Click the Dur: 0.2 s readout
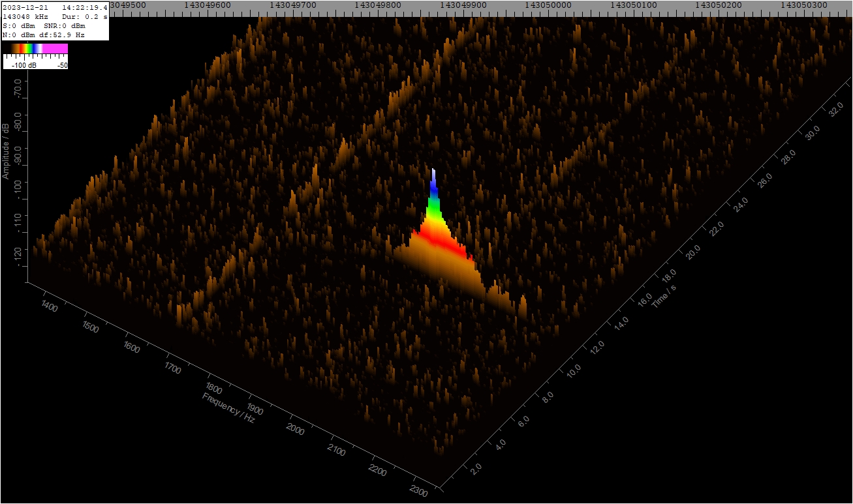The height and width of the screenshot is (504, 853). coord(85,16)
